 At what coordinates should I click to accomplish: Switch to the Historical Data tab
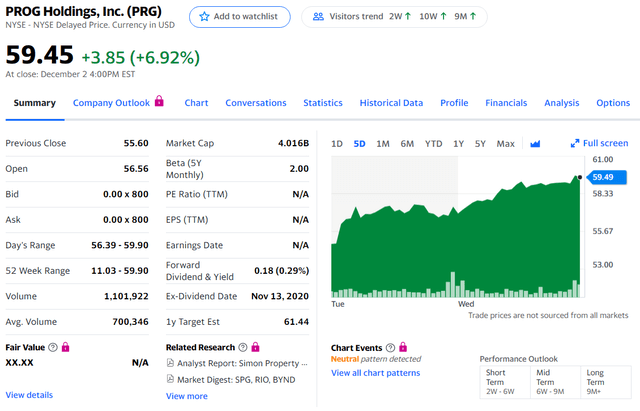click(391, 103)
